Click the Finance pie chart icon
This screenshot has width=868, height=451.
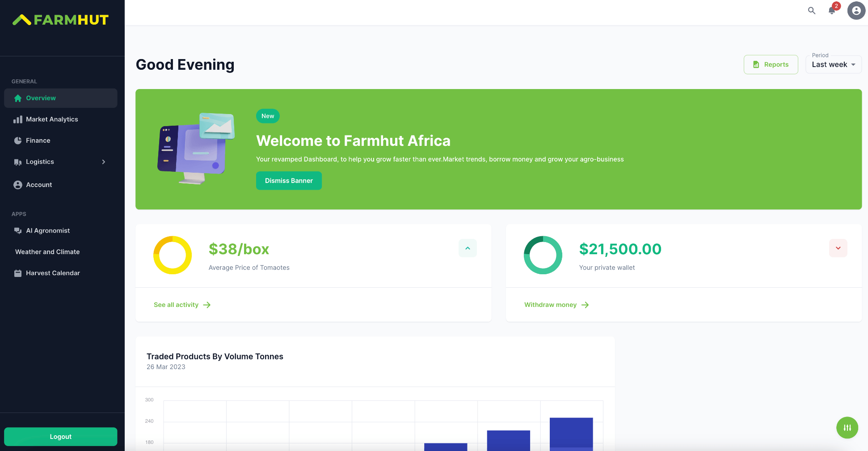tap(17, 140)
